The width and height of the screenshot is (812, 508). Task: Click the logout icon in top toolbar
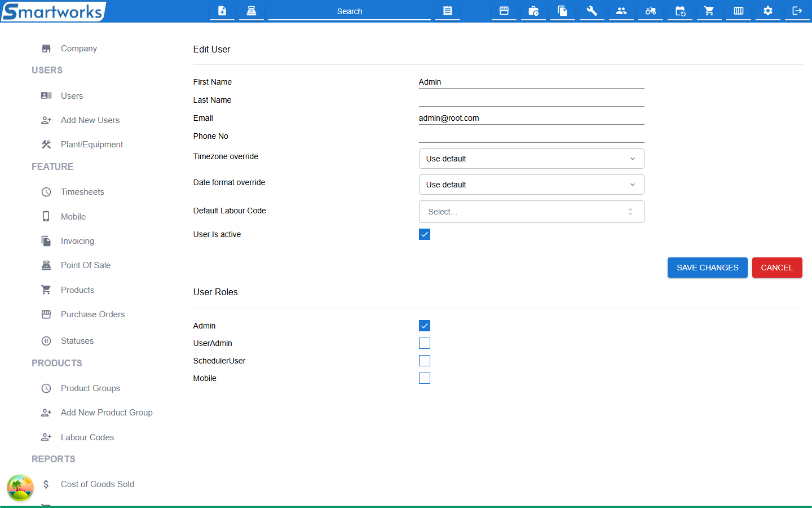click(797, 11)
